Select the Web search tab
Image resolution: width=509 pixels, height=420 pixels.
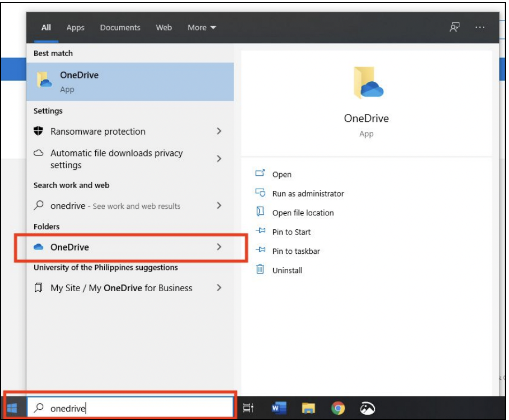(164, 28)
